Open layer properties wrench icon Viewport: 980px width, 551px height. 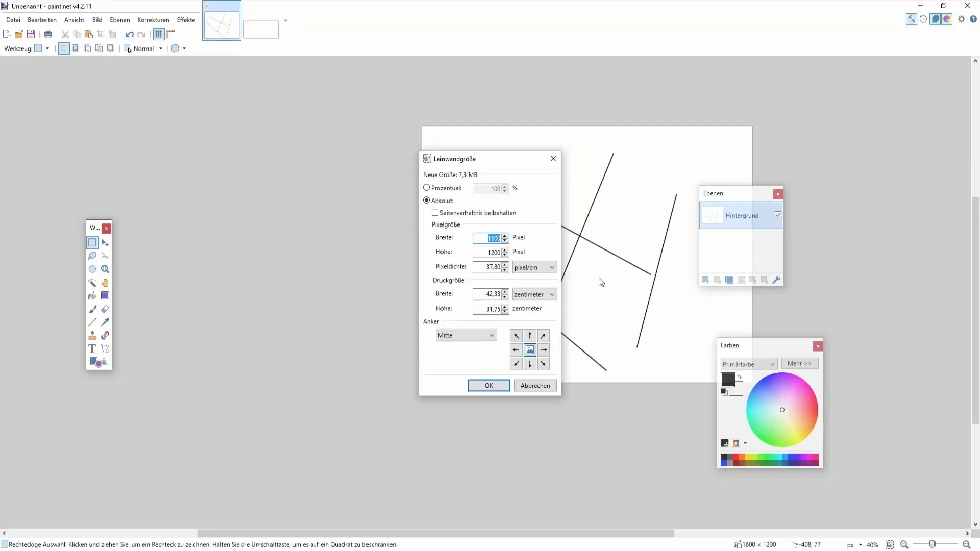[776, 280]
